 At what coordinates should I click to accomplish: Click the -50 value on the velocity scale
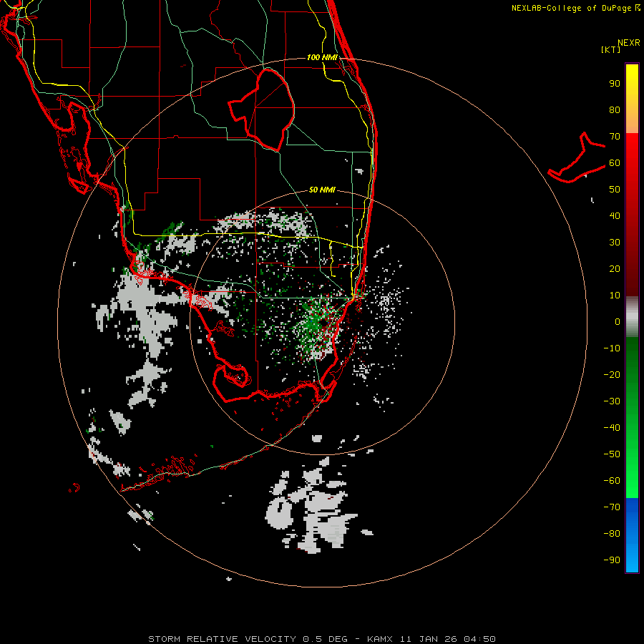click(612, 454)
